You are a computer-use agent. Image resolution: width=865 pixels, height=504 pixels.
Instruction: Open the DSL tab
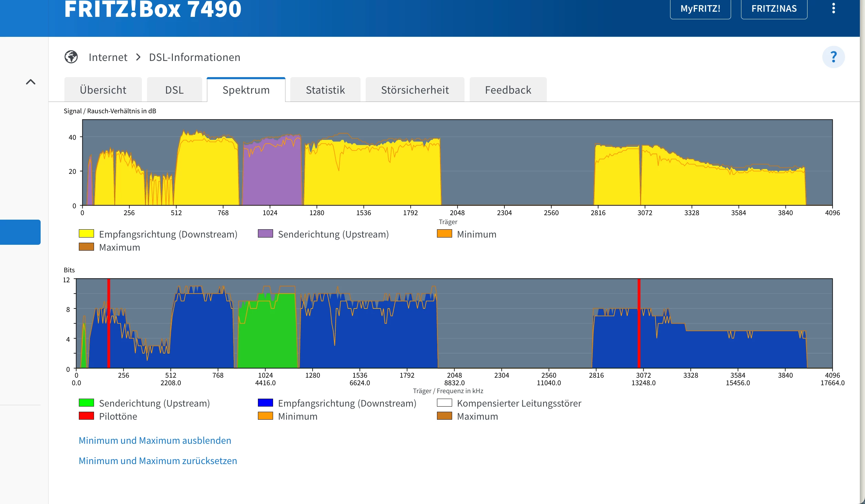[174, 90]
